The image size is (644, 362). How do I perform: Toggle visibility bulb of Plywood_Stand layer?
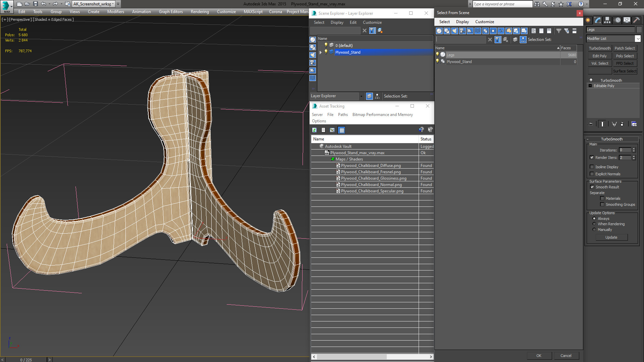click(326, 52)
